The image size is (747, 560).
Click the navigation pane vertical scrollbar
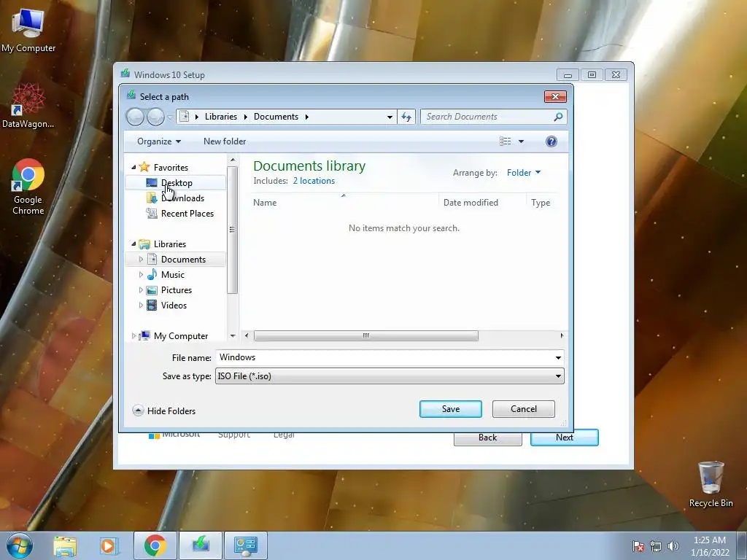tap(233, 230)
